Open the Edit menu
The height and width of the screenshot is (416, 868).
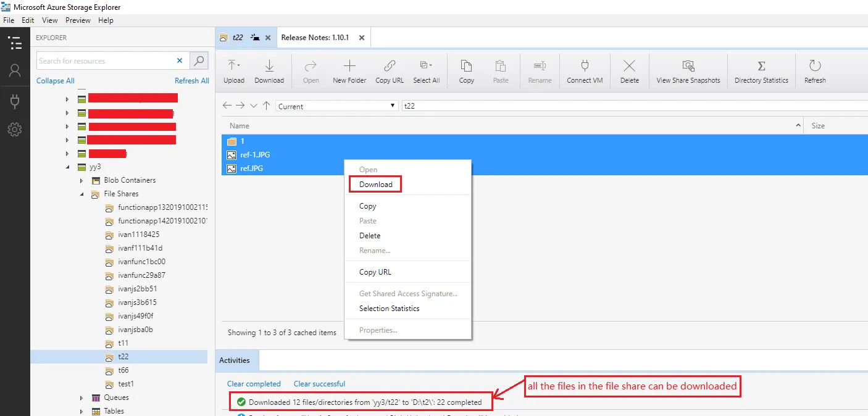point(28,20)
